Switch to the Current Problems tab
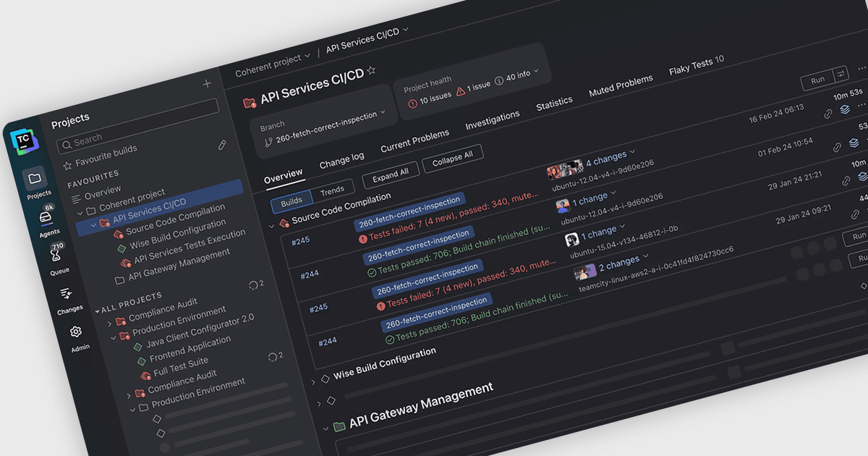 pos(415,140)
